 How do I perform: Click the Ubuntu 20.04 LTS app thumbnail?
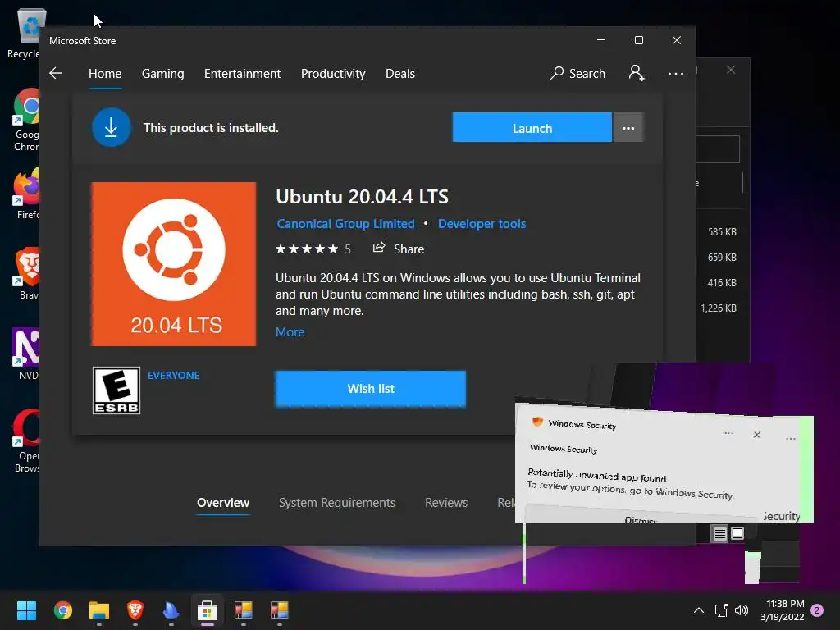[x=174, y=264]
